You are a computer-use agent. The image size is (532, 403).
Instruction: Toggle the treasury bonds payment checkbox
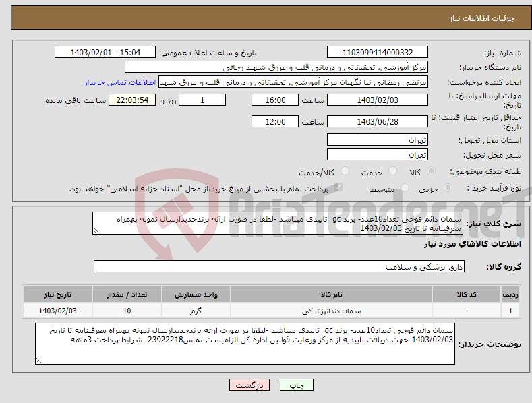338,187
